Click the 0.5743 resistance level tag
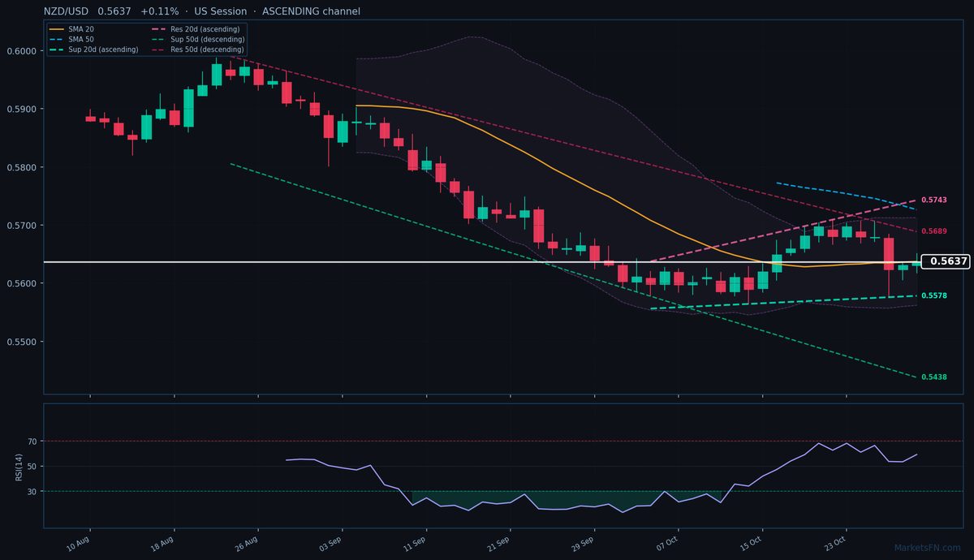The width and height of the screenshot is (974, 560). pyautogui.click(x=934, y=200)
